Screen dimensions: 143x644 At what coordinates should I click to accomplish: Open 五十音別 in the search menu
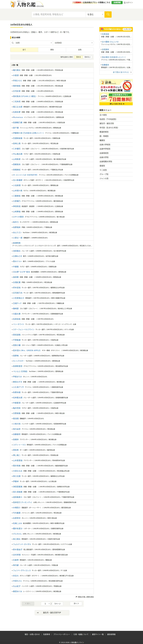click(x=103, y=115)
